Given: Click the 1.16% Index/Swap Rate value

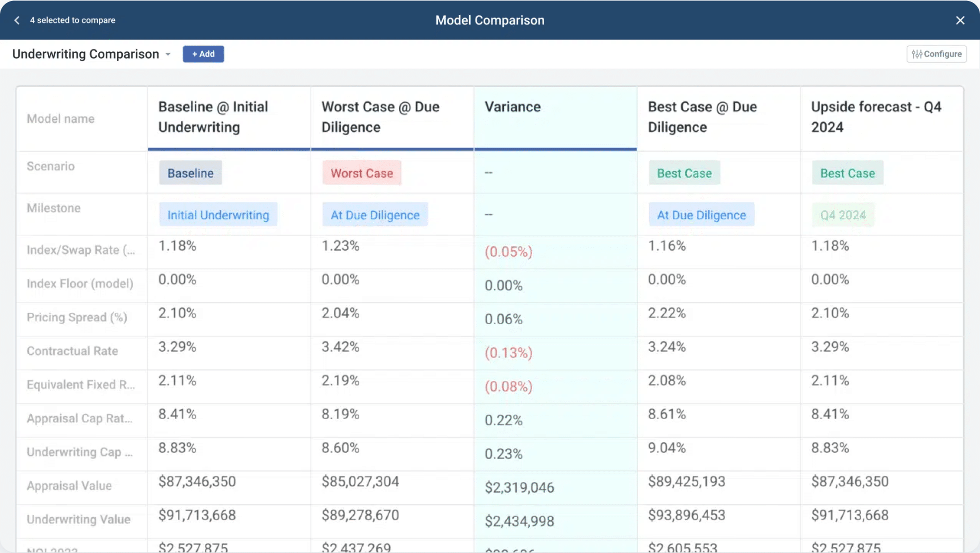Looking at the screenshot, I should click(667, 246).
